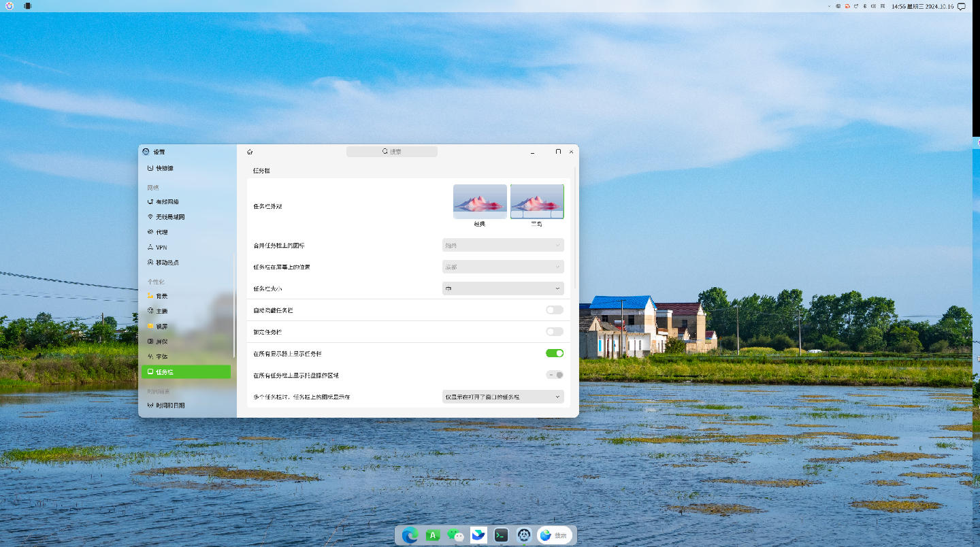
Task: Open the blue bird app in the dock
Action: tap(478, 535)
